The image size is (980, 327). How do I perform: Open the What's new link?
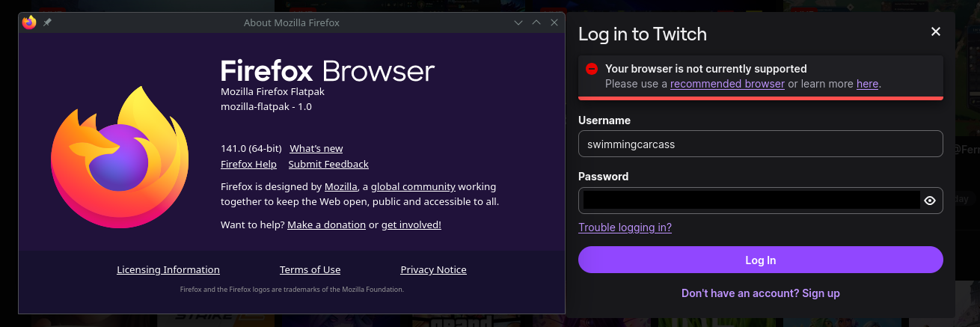pos(316,148)
